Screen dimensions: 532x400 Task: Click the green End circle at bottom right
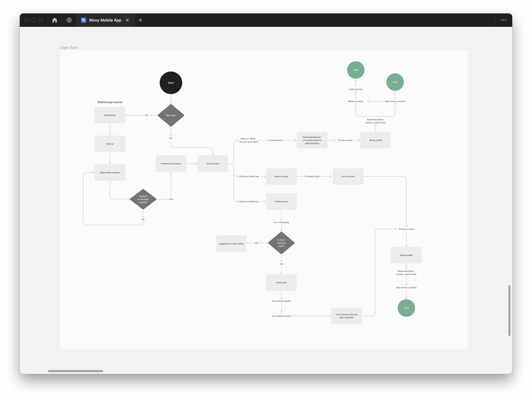406,308
